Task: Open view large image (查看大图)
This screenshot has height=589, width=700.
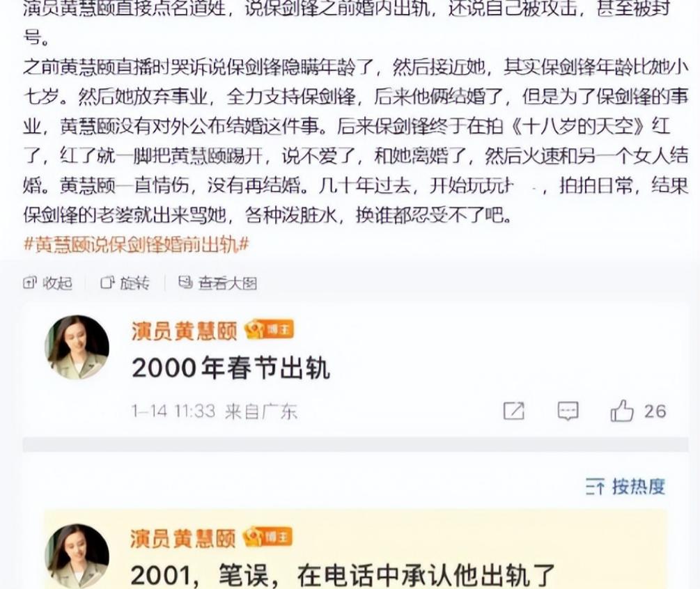Action: [x=217, y=283]
